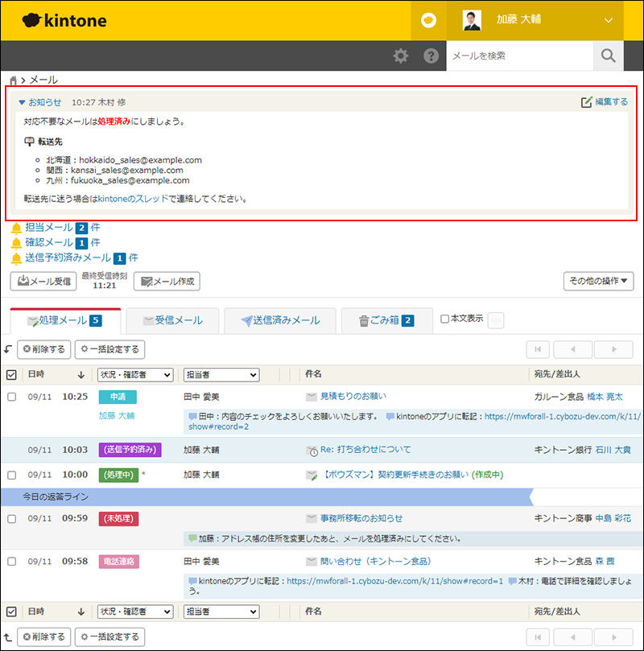Click the メールを検索 search field
The width and height of the screenshot is (644, 651).
tap(519, 56)
